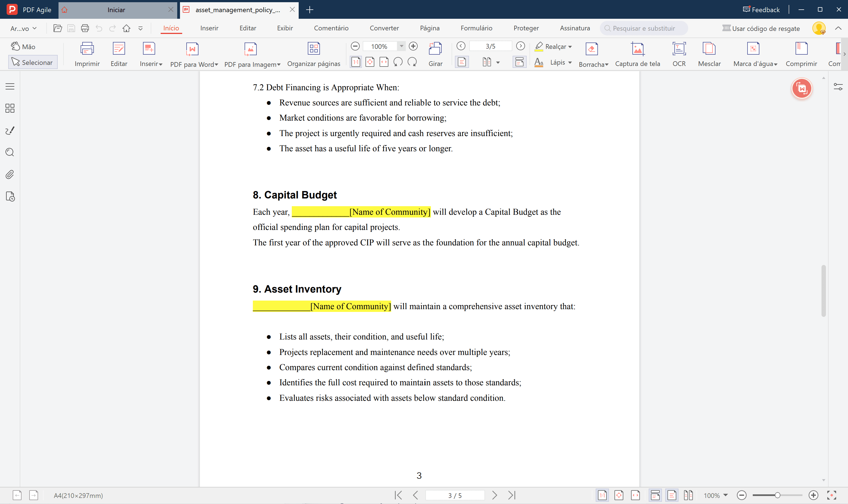The height and width of the screenshot is (504, 848).
Task: Open attachments paperclip panel in sidebar
Action: [10, 174]
